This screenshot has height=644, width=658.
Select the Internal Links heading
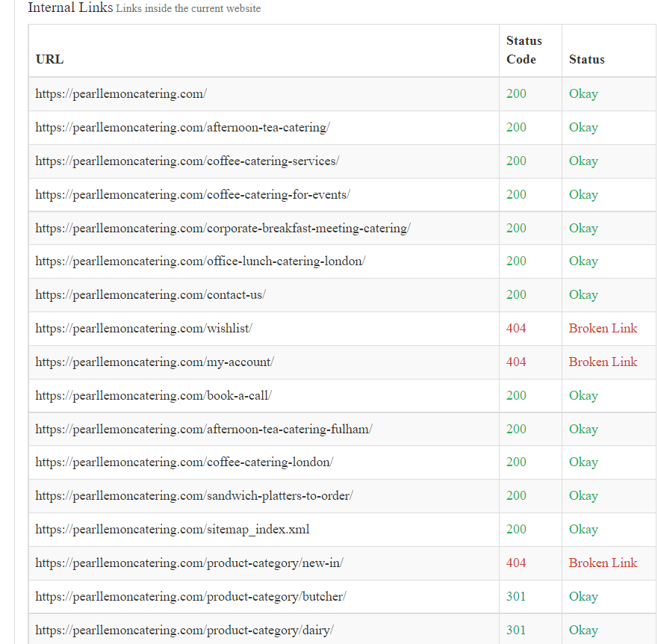[x=69, y=8]
